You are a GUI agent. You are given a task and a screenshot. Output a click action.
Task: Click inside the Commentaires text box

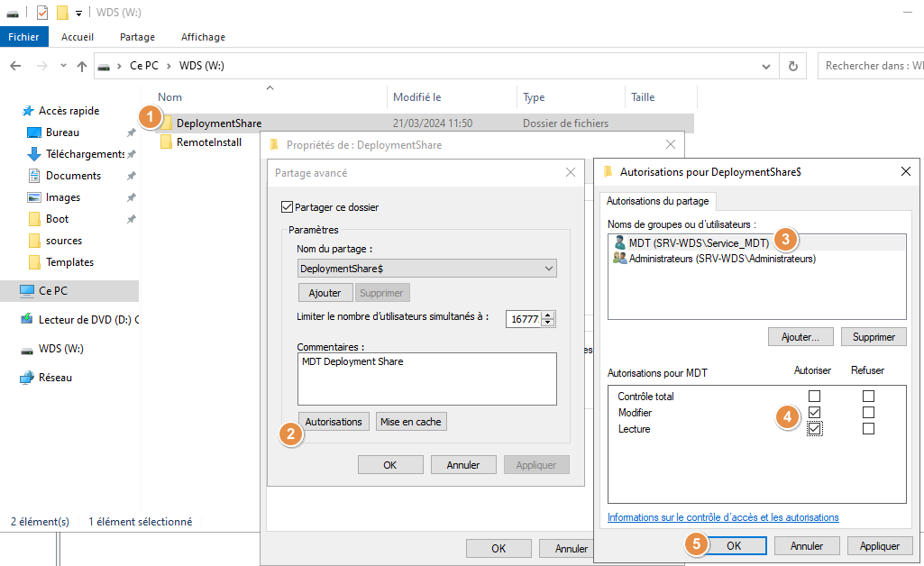click(x=426, y=379)
